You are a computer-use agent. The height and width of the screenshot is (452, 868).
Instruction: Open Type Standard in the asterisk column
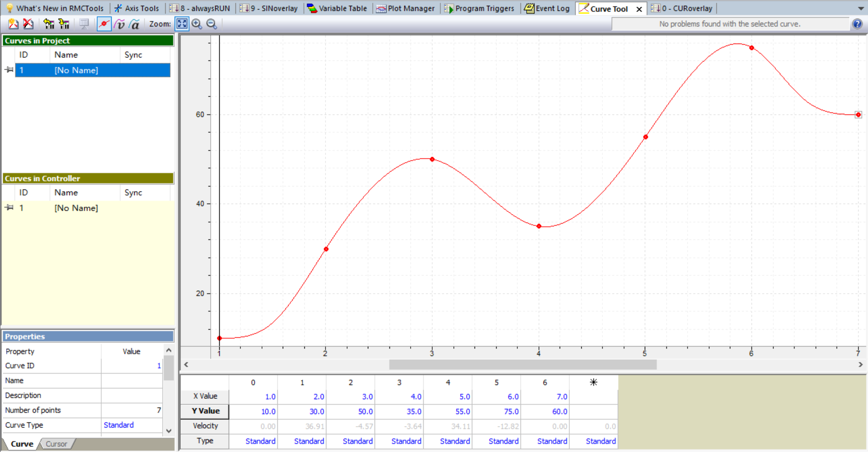(x=594, y=441)
